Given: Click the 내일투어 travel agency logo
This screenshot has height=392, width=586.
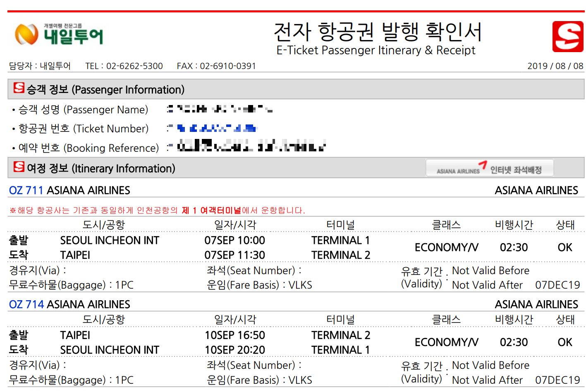Looking at the screenshot, I should click(x=59, y=34).
